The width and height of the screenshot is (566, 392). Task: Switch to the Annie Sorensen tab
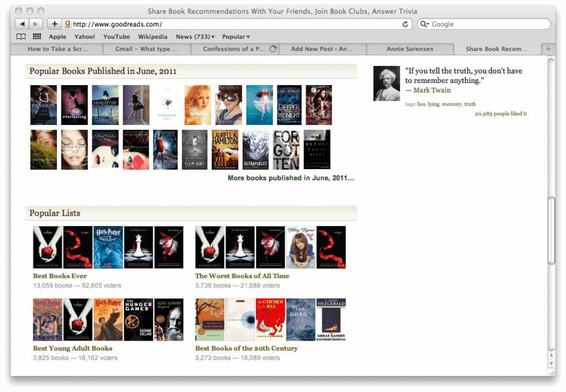(x=410, y=49)
